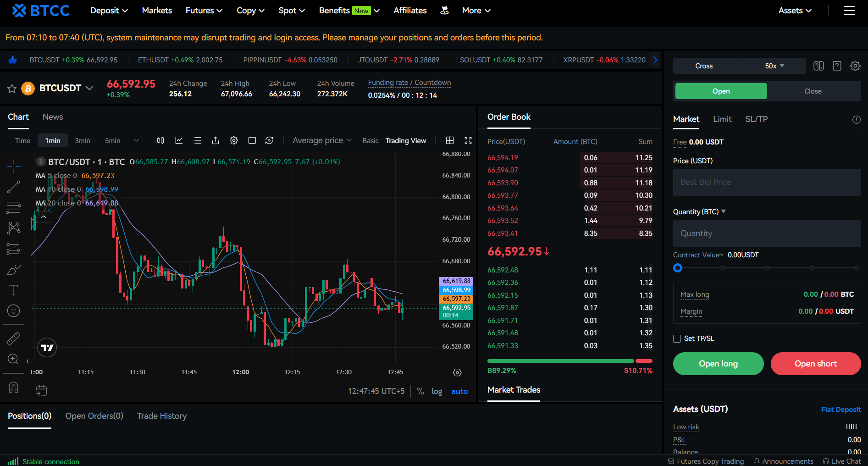The width and height of the screenshot is (868, 466).
Task: Switch to Trading View chart mode
Action: pos(406,141)
